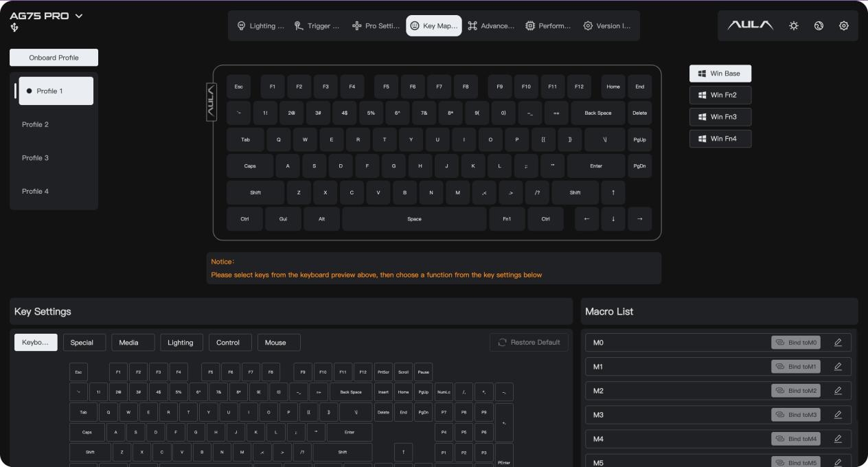Open the Lighting tab in the top navigation
868x467 pixels.
click(x=260, y=26)
